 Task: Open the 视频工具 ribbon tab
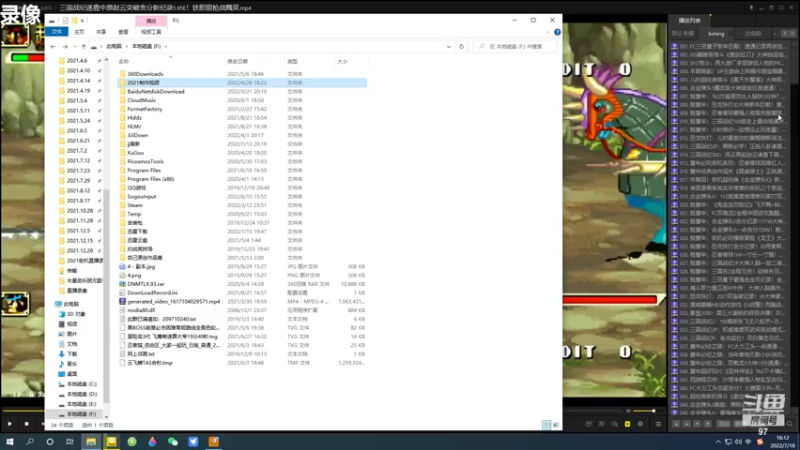click(x=151, y=32)
